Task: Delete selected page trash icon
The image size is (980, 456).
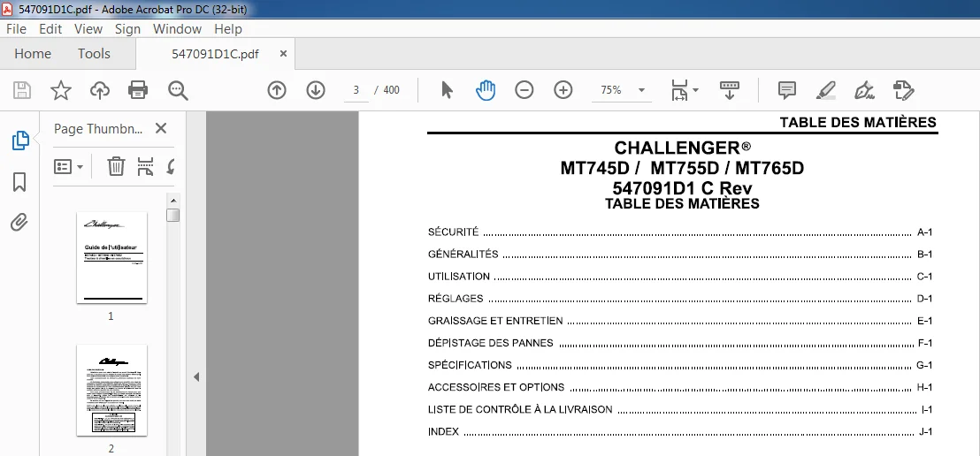Action: (116, 166)
